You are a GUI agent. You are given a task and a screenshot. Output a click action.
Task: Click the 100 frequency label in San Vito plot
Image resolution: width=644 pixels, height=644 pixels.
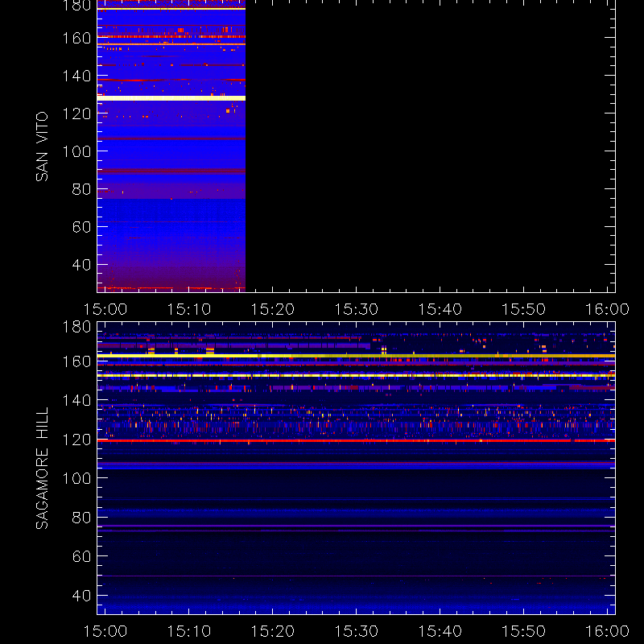76,151
